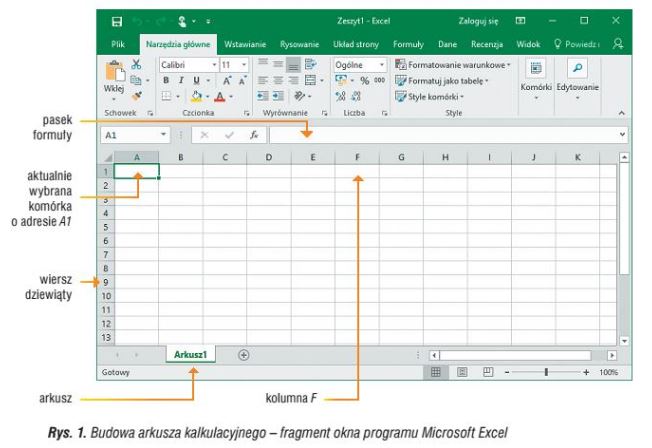Click the cancel X icon in formula bar
Viewport: 652px width, 448px height.
(204, 135)
